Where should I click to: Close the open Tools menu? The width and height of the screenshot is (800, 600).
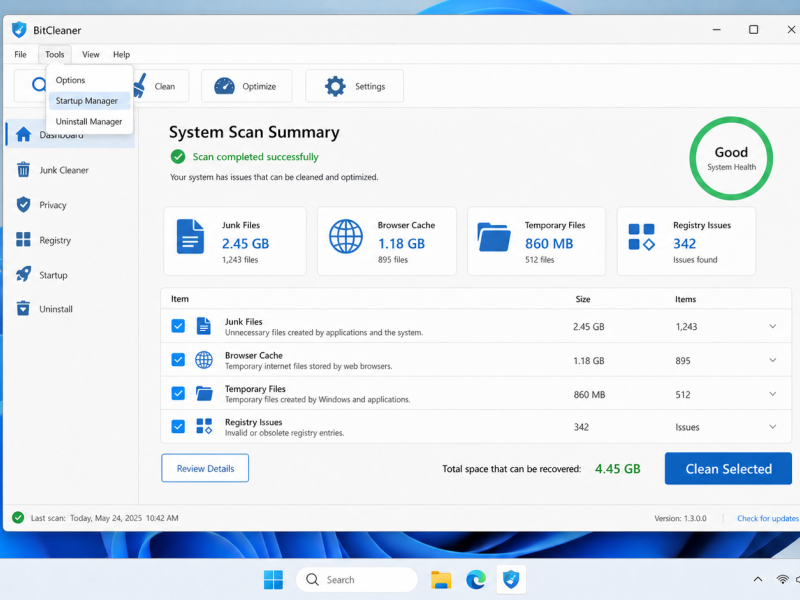coord(55,54)
